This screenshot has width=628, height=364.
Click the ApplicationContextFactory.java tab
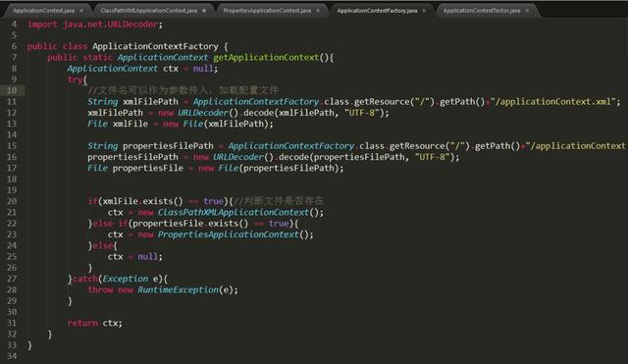[x=377, y=11]
